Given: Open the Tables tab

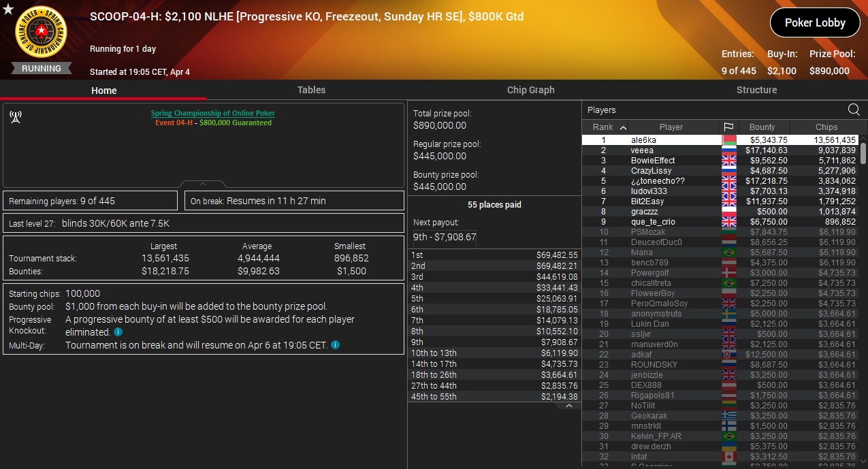Looking at the screenshot, I should tap(311, 90).
